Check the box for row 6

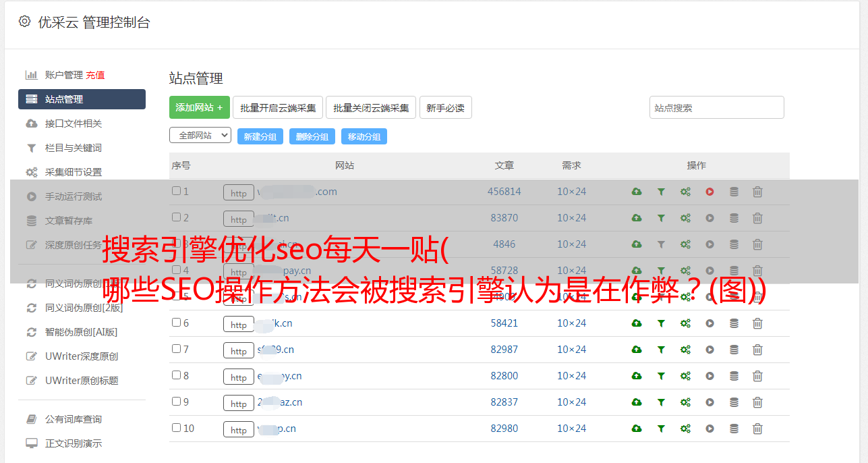click(176, 323)
